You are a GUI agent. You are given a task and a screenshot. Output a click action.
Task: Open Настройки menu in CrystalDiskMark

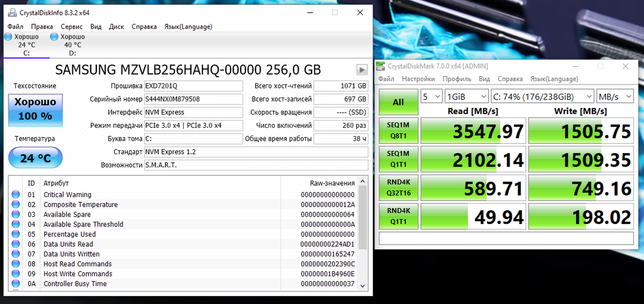pyautogui.click(x=418, y=79)
